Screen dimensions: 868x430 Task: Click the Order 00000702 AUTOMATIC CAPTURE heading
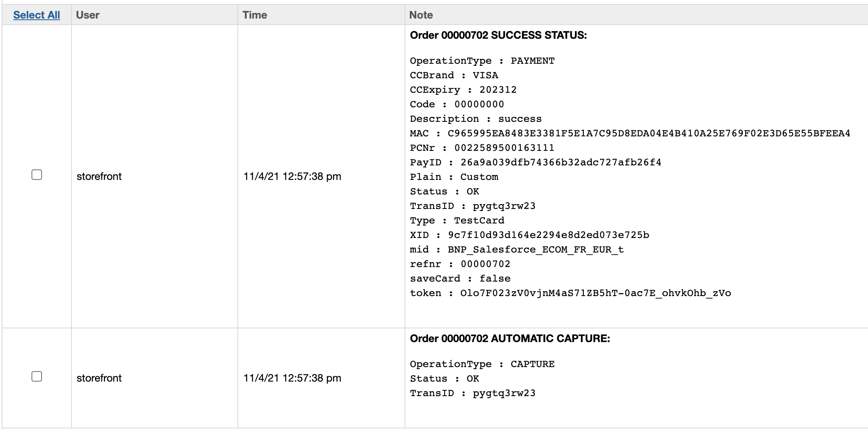[510, 338]
